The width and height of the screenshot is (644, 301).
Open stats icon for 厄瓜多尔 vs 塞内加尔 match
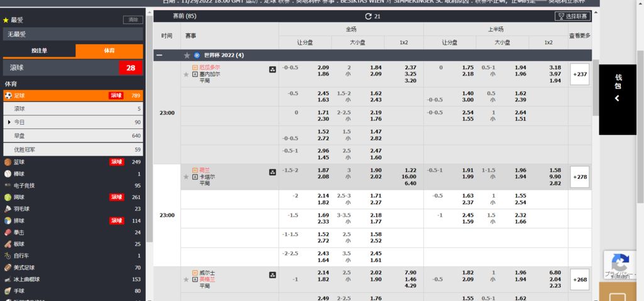coord(272,70)
